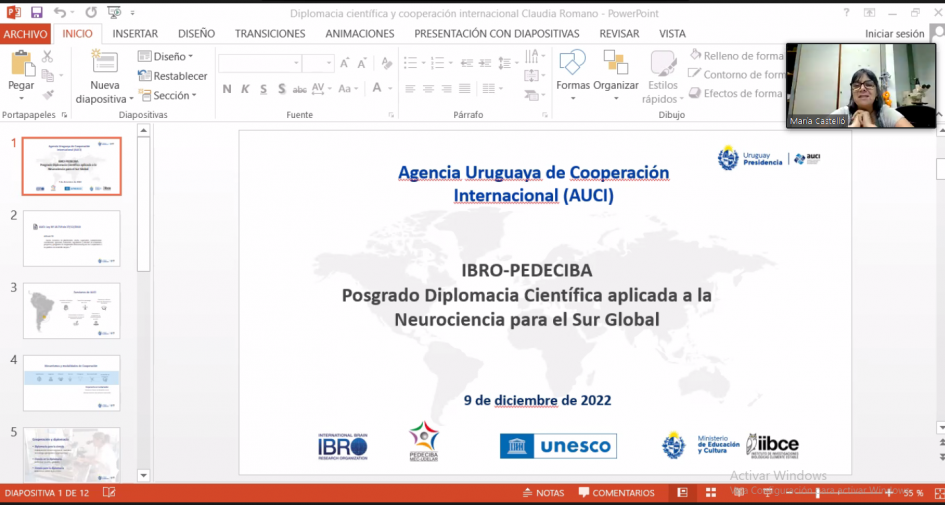945x505 pixels.
Task: Increase list indent level
Action: point(485,63)
